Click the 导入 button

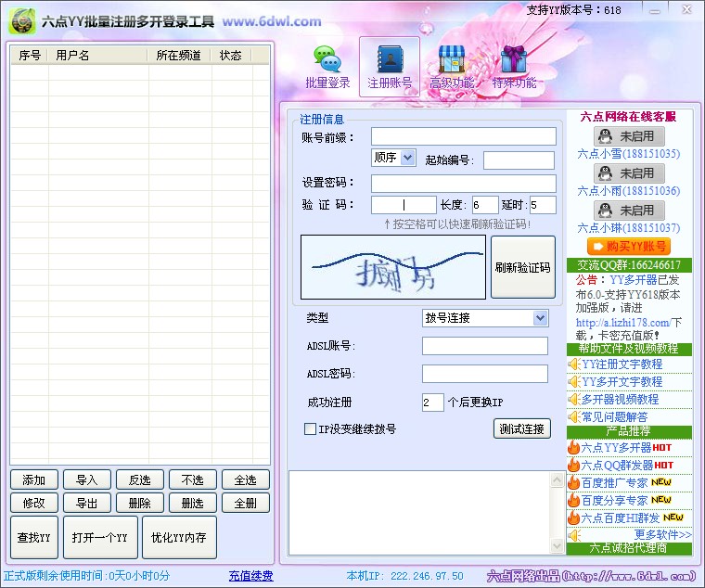[87, 479]
